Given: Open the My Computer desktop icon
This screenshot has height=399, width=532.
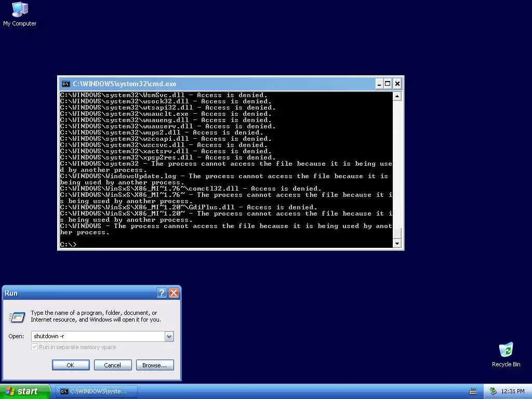Looking at the screenshot, I should tap(20, 14).
